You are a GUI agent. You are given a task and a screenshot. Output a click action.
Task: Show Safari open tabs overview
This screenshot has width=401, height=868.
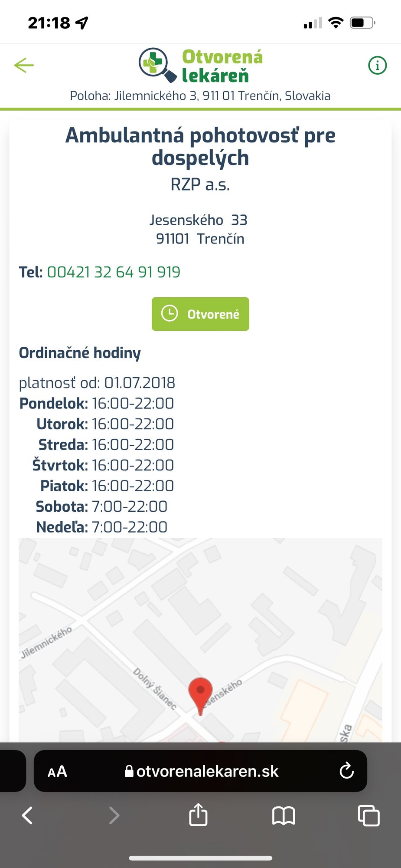pyautogui.click(x=368, y=815)
